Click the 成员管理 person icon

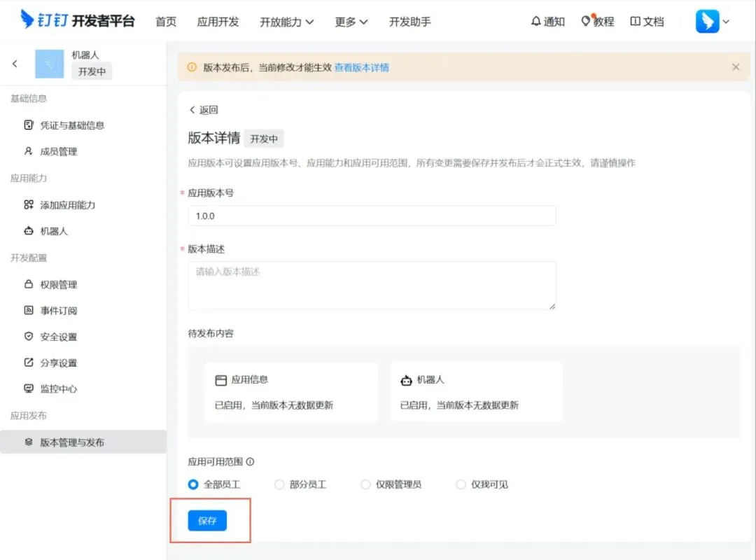click(x=29, y=151)
